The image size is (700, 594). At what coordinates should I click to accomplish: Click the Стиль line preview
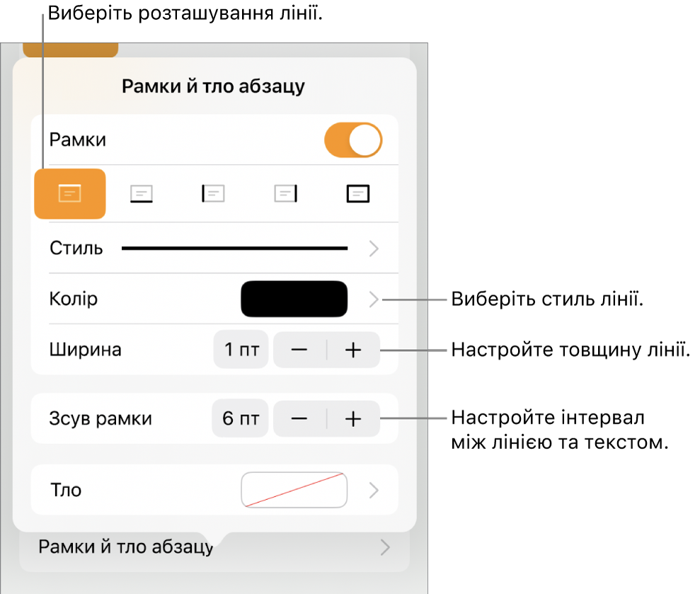click(x=234, y=249)
